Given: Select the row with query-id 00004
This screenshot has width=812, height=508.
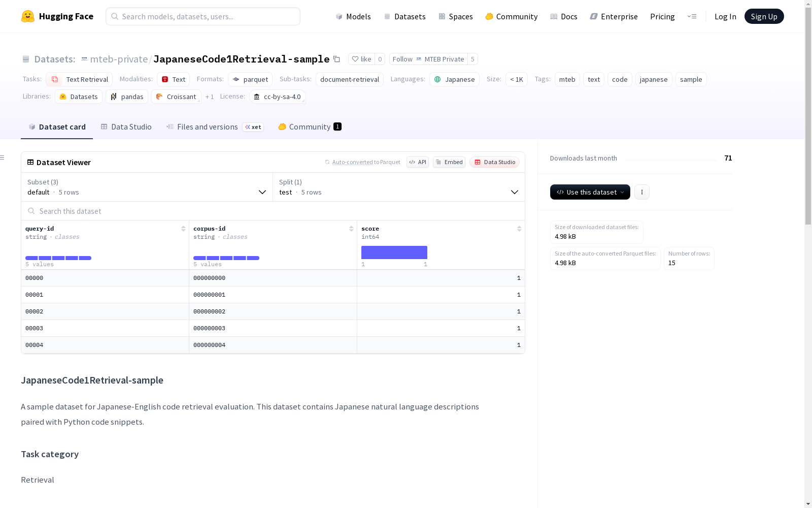Looking at the screenshot, I should (273, 345).
